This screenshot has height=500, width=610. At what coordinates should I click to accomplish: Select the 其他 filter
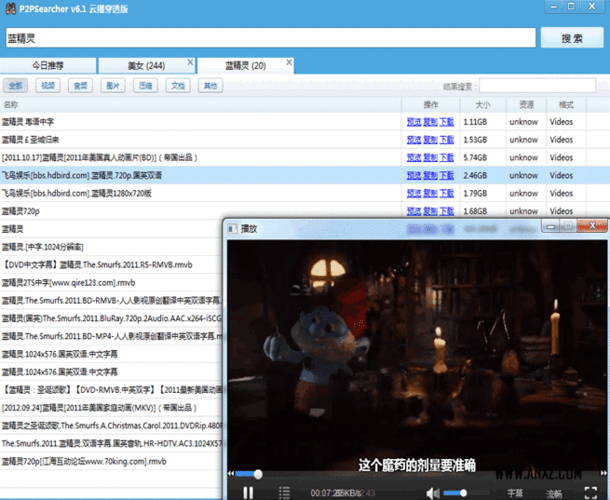[210, 86]
